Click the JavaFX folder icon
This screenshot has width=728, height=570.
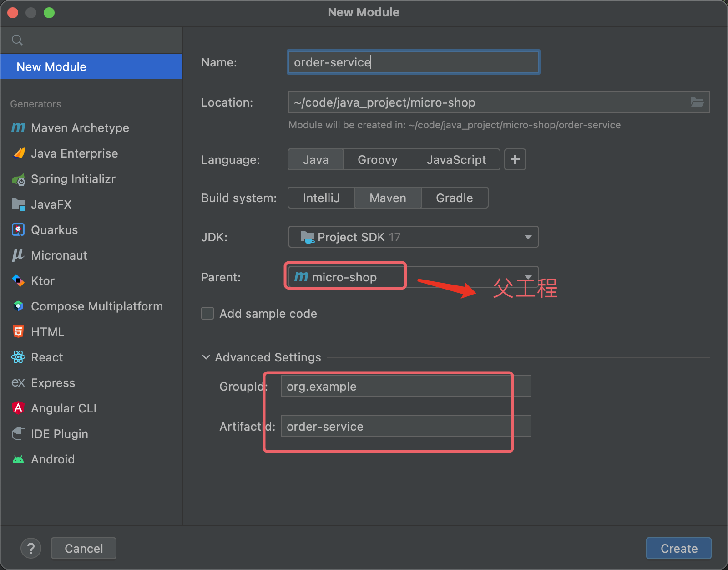point(19,204)
